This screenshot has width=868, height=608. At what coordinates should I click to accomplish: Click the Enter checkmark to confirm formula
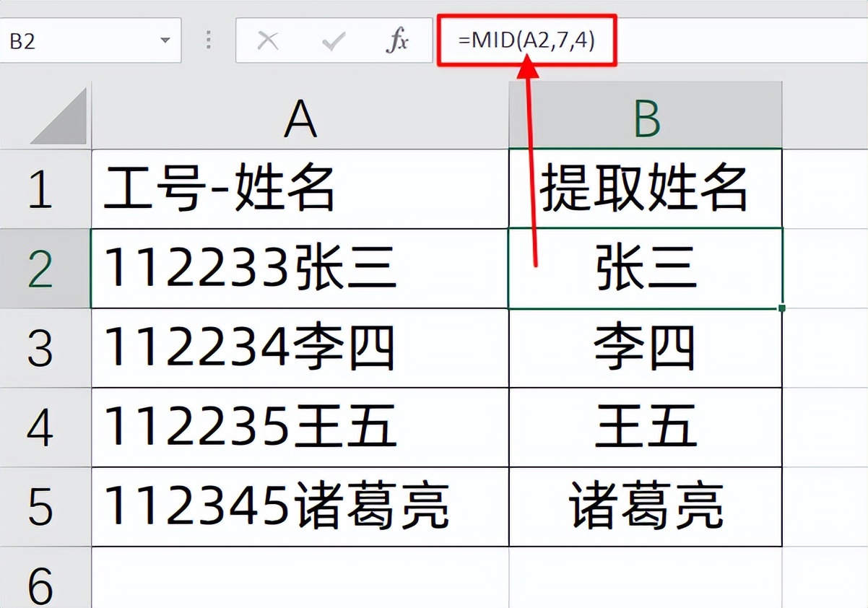[331, 40]
